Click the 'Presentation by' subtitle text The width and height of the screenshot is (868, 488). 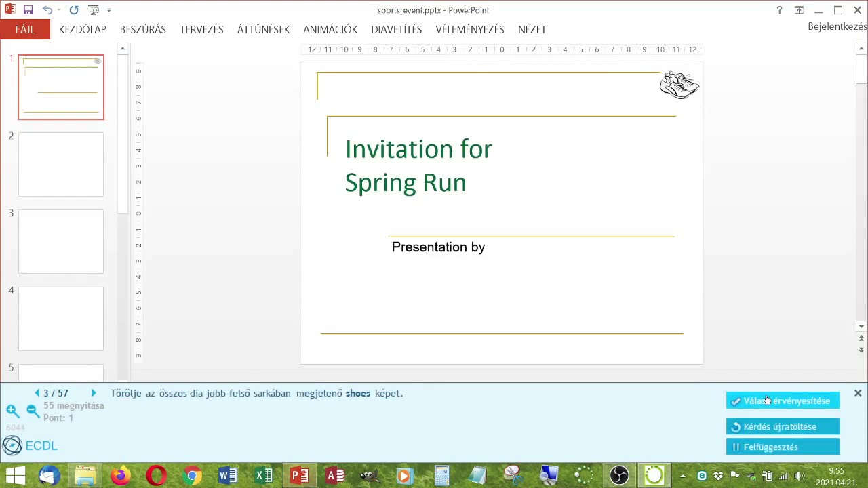[438, 247]
